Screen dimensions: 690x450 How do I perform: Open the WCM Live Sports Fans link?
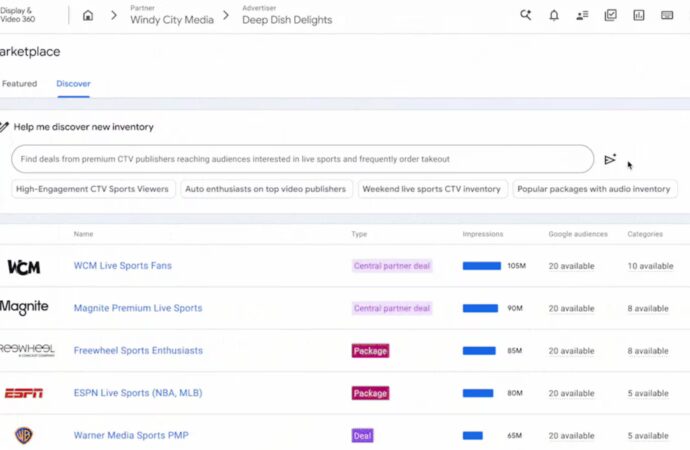(x=123, y=266)
